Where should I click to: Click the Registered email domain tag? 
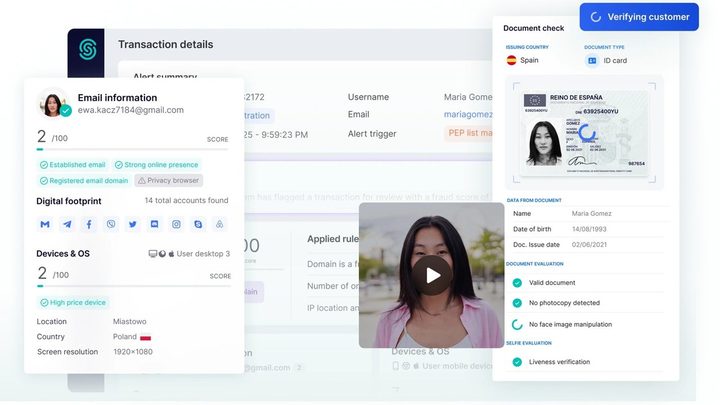[84, 180]
